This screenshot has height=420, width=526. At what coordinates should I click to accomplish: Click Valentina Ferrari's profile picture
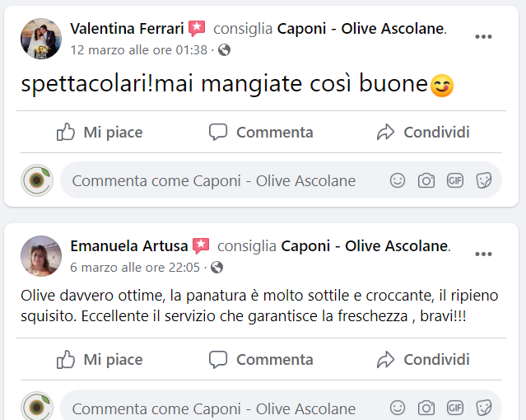[x=41, y=39]
